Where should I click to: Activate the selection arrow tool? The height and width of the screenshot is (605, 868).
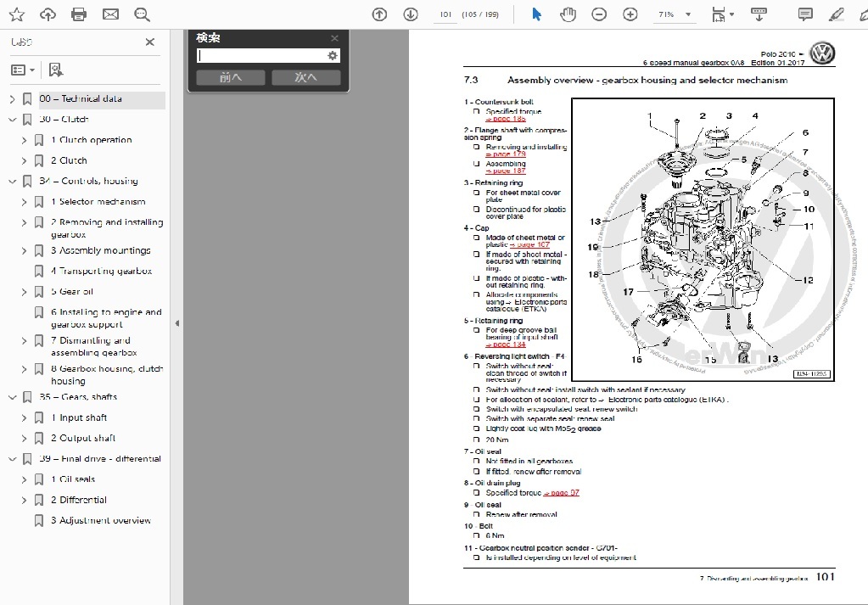click(x=536, y=14)
